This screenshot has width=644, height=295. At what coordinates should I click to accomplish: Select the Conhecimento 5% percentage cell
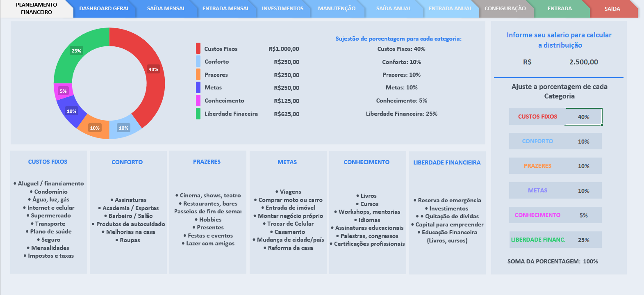tap(583, 215)
